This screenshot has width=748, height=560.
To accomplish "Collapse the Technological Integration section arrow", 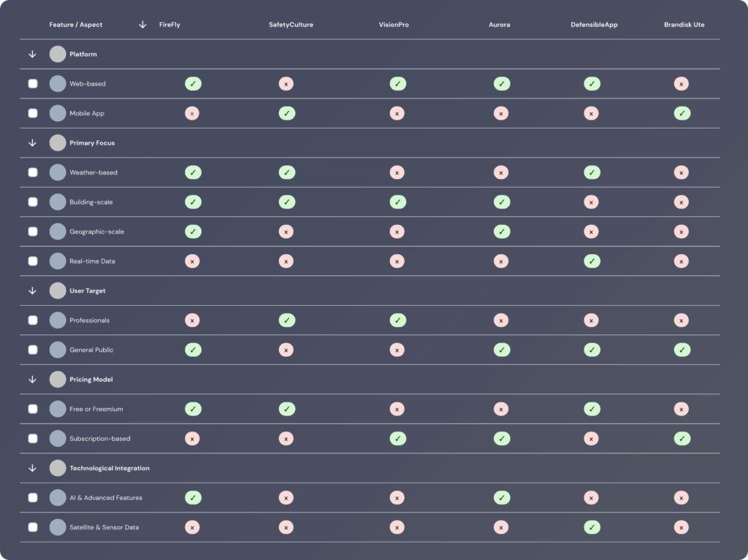I will [32, 469].
